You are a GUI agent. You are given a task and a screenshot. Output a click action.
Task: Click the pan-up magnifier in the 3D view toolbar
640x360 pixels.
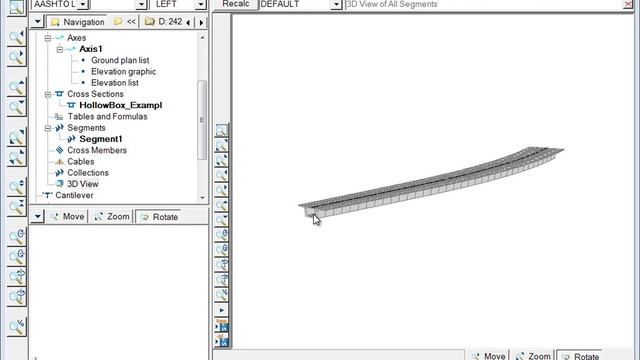click(222, 205)
